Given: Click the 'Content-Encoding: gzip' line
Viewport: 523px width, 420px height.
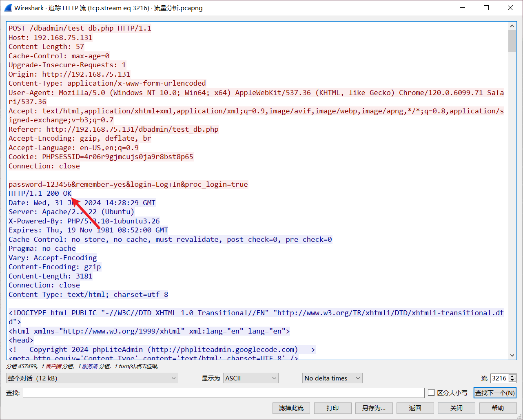Looking at the screenshot, I should coord(55,267).
